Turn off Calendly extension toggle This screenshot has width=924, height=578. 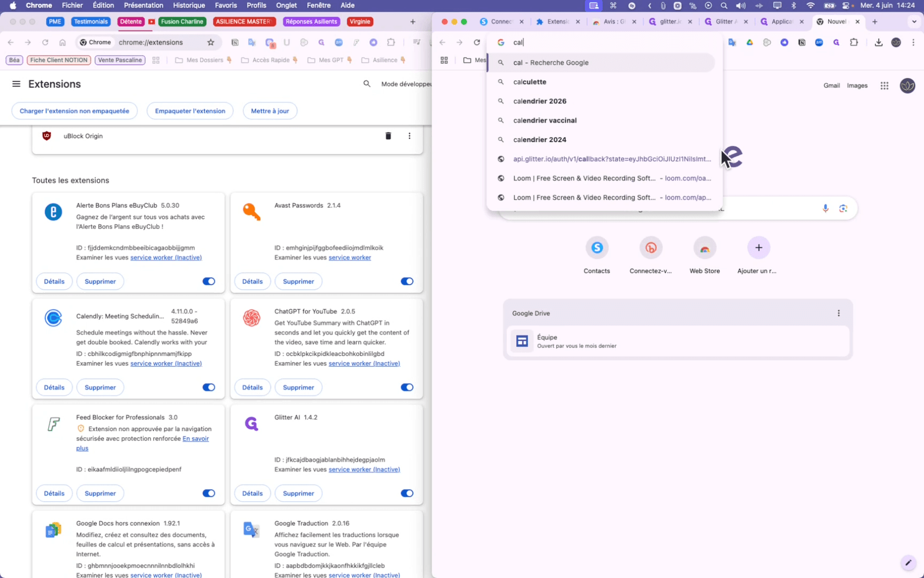pos(209,387)
